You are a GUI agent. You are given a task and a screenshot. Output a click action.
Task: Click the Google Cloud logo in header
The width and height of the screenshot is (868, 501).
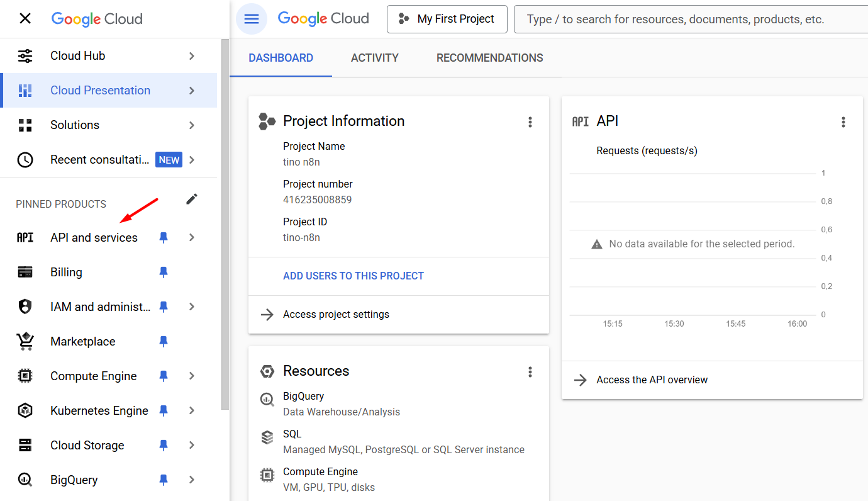[x=323, y=19]
